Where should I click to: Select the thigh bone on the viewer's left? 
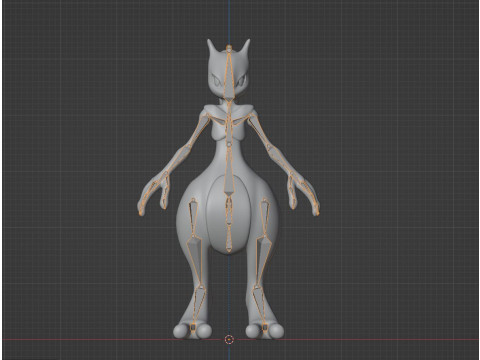coord(193,217)
